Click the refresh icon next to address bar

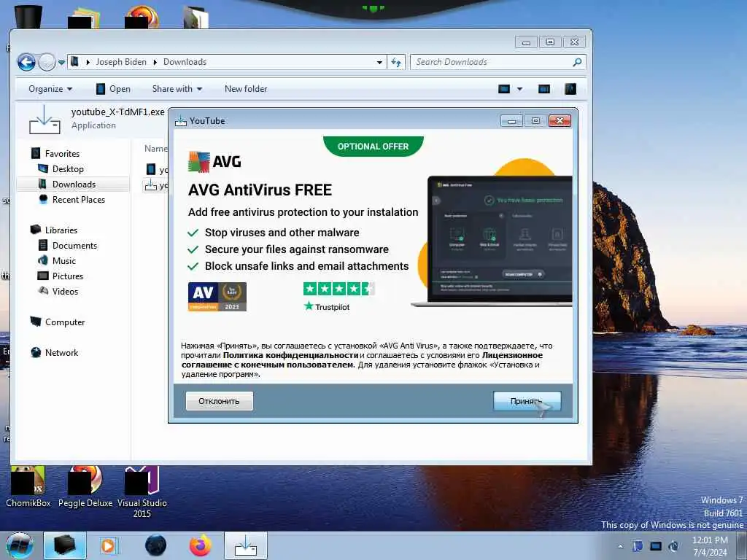396,62
